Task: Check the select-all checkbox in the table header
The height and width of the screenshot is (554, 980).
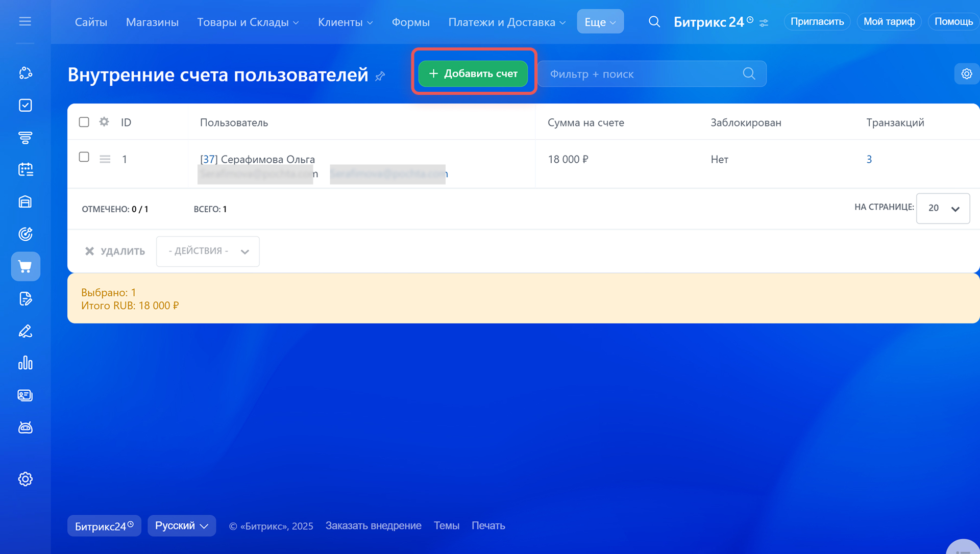Action: tap(84, 122)
